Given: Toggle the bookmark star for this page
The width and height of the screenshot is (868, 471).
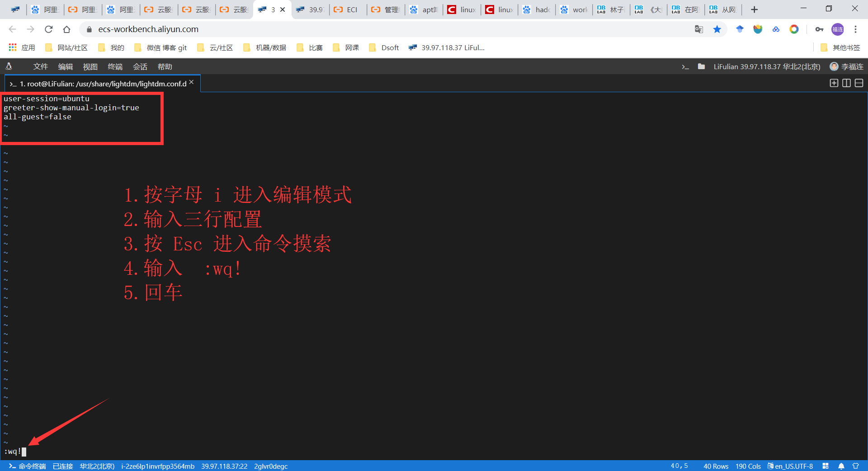Looking at the screenshot, I should pyautogui.click(x=717, y=29).
